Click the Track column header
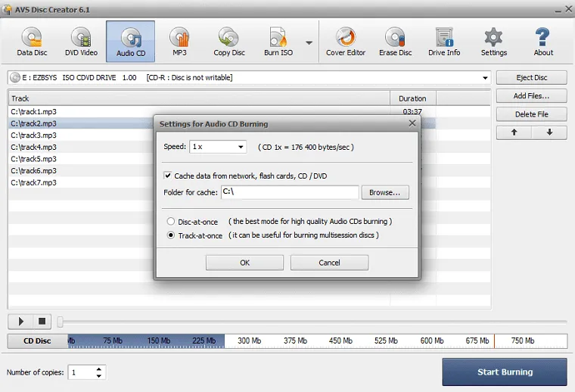 tap(199, 98)
